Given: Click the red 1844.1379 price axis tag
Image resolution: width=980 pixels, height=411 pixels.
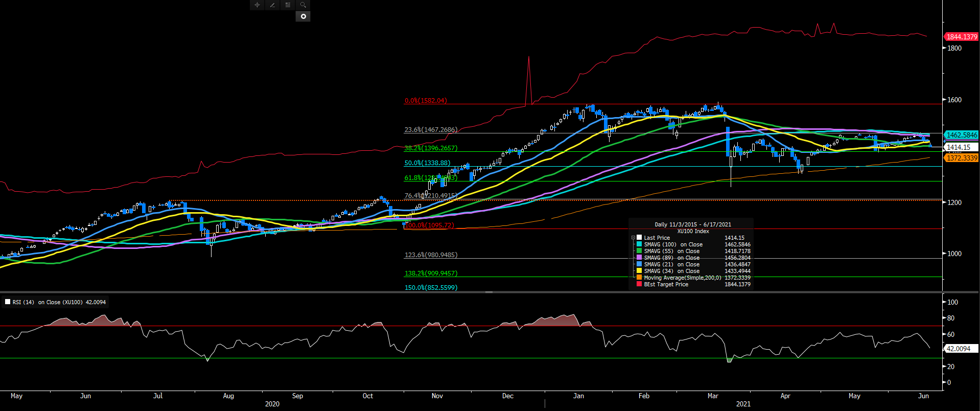Looking at the screenshot, I should click(x=961, y=37).
